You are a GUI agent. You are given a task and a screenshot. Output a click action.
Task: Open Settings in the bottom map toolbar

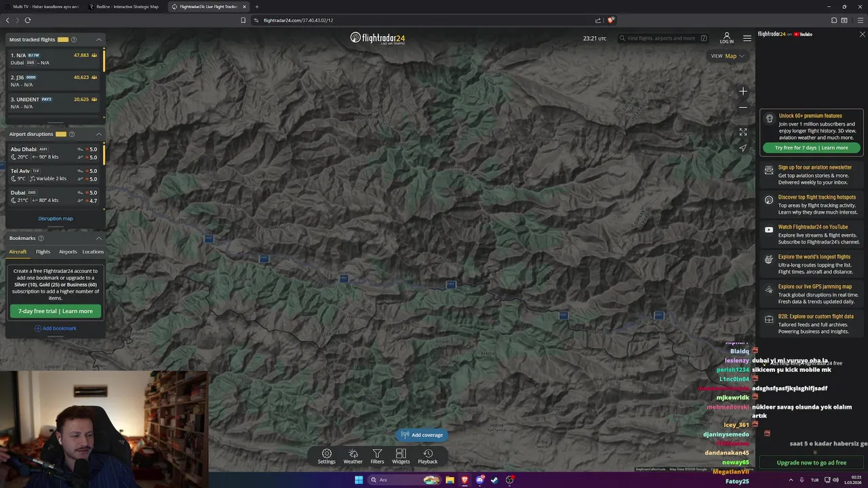coord(326,457)
